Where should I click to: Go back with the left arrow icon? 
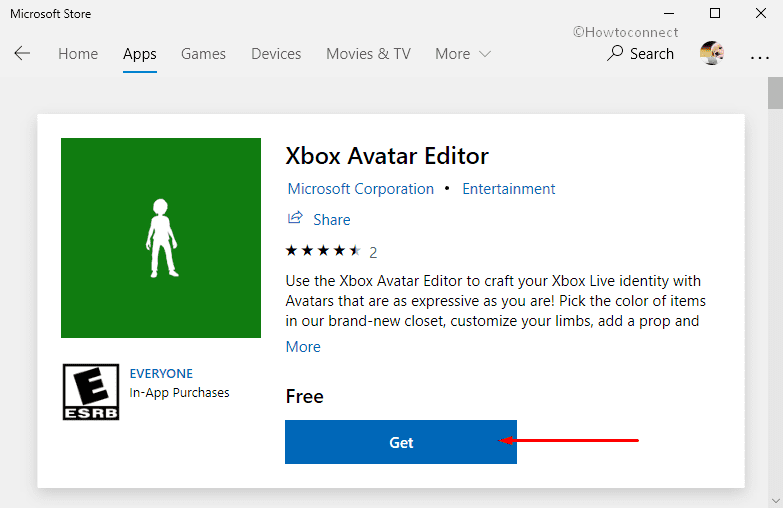tap(22, 53)
